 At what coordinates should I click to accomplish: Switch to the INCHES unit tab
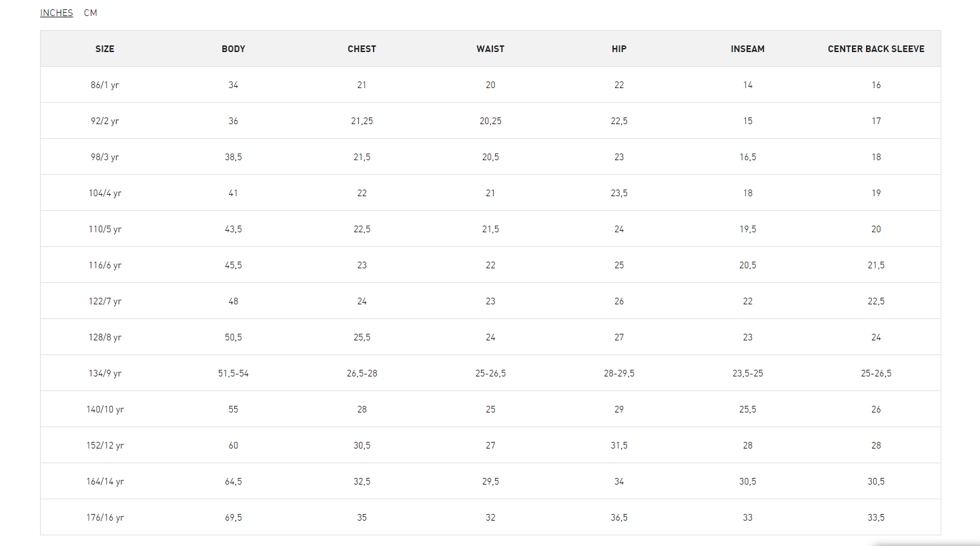(57, 13)
